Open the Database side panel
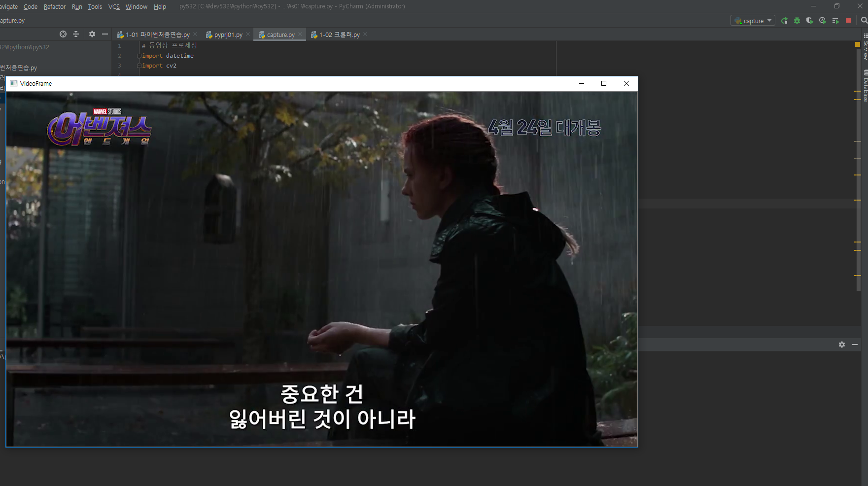Viewport: 868px width, 486px height. [x=865, y=86]
